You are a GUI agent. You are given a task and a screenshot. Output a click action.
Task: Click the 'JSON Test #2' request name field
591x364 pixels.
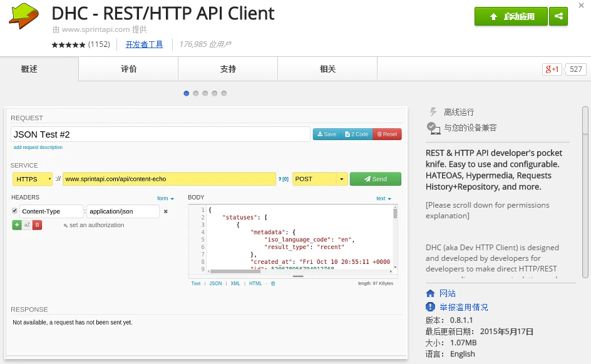click(160, 134)
